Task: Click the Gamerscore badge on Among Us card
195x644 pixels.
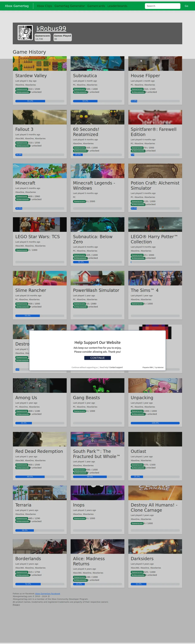Action: (22, 411)
